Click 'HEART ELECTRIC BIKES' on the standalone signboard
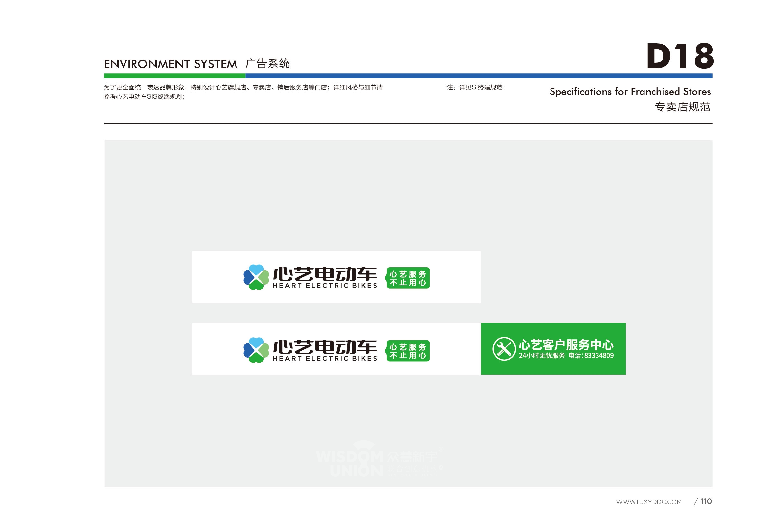The height and width of the screenshot is (532, 760). 325,286
